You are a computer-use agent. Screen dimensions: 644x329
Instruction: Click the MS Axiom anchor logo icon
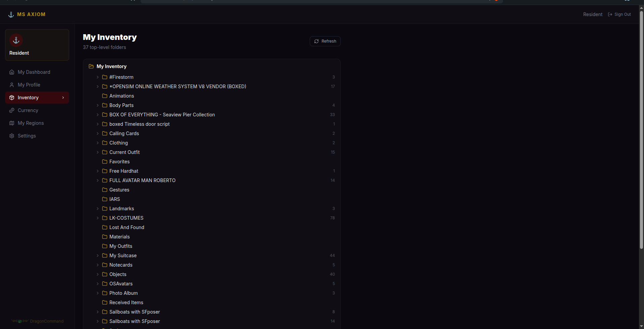pos(11,14)
